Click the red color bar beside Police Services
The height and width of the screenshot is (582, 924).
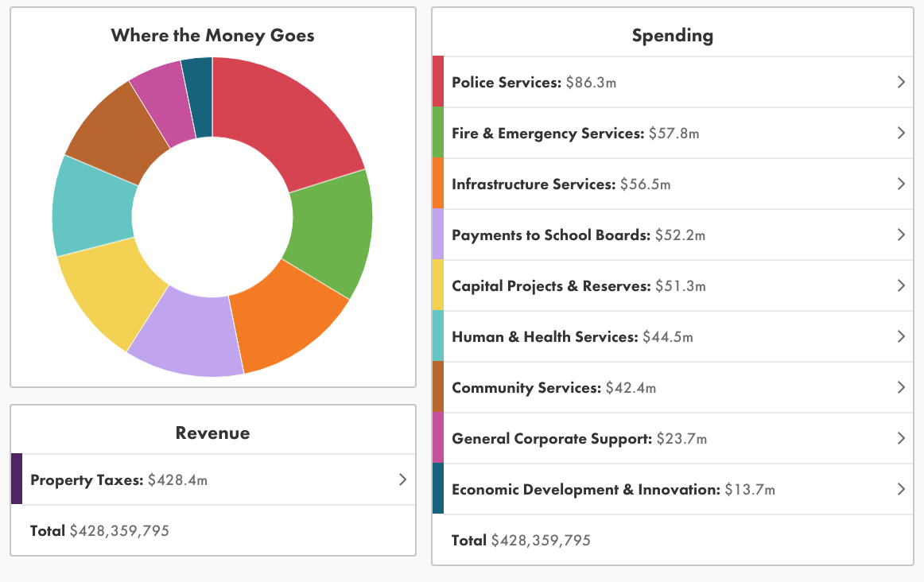point(437,81)
